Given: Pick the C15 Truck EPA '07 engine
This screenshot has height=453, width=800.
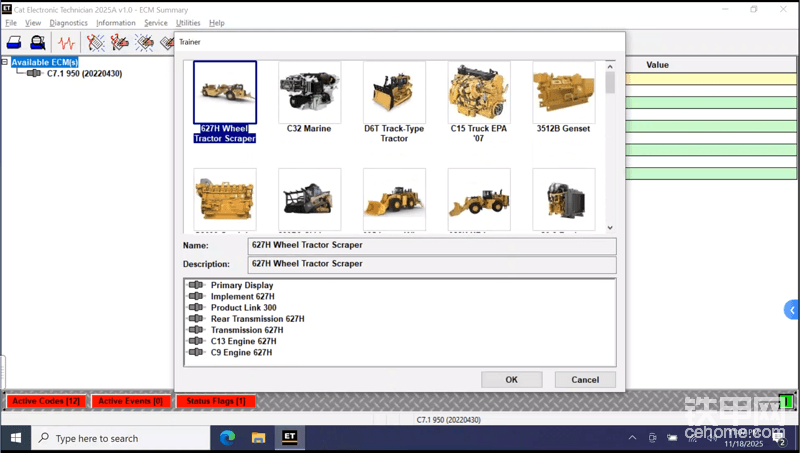Looking at the screenshot, I should [x=478, y=93].
